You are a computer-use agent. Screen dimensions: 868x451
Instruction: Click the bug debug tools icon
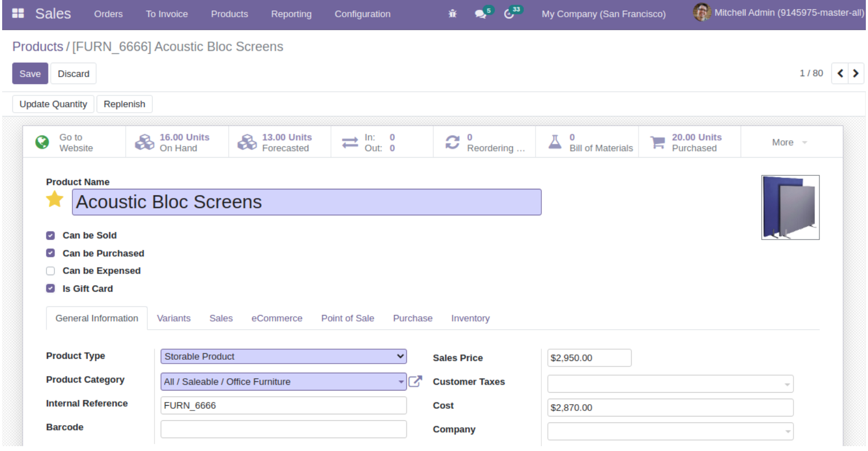[x=452, y=14]
